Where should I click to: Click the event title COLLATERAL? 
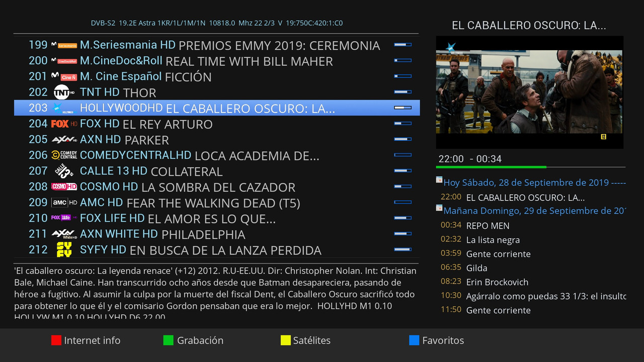tap(187, 171)
